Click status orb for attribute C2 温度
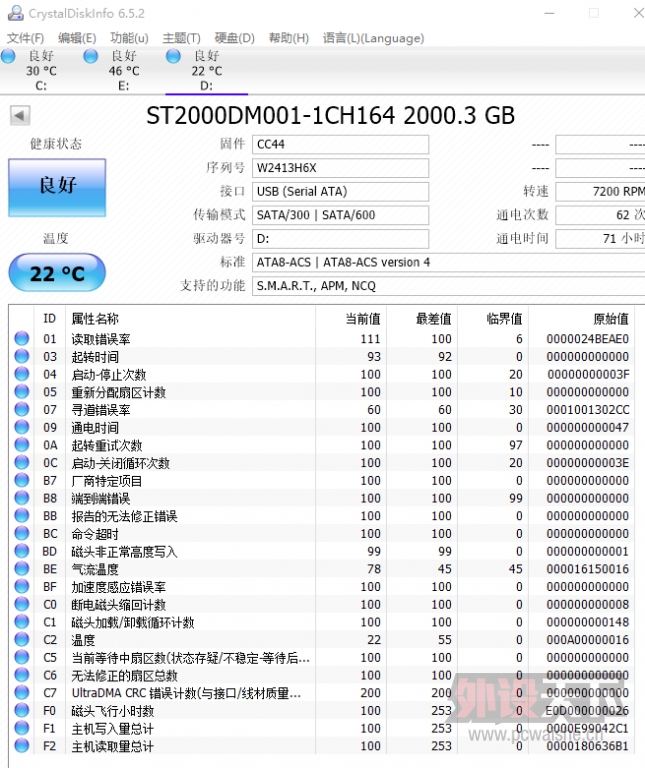 point(21,640)
